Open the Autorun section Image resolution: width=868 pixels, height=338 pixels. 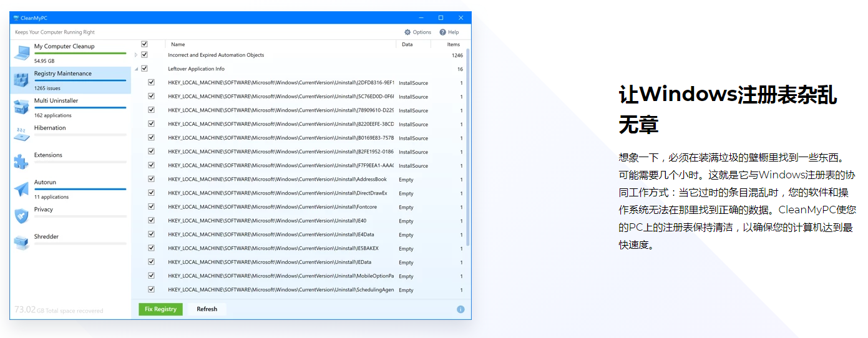[71, 189]
